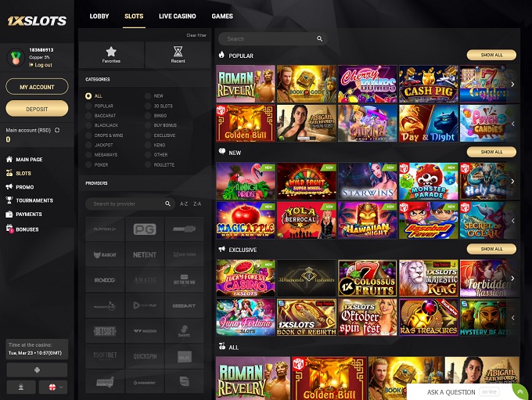The width and height of the screenshot is (532, 400).
Task: Switch to the Live Casino tab
Action: click(x=178, y=16)
